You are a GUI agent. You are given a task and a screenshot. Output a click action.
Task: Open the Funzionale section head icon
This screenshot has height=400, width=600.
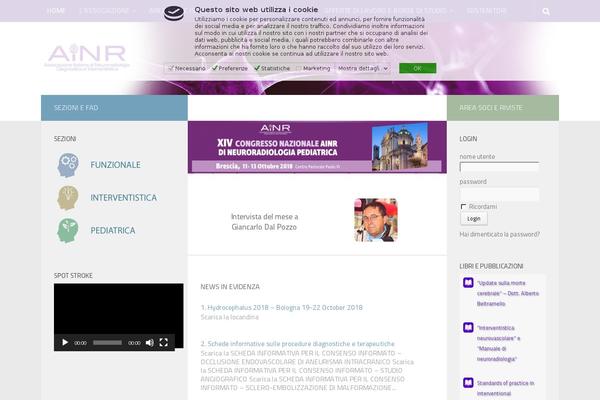pos(68,165)
